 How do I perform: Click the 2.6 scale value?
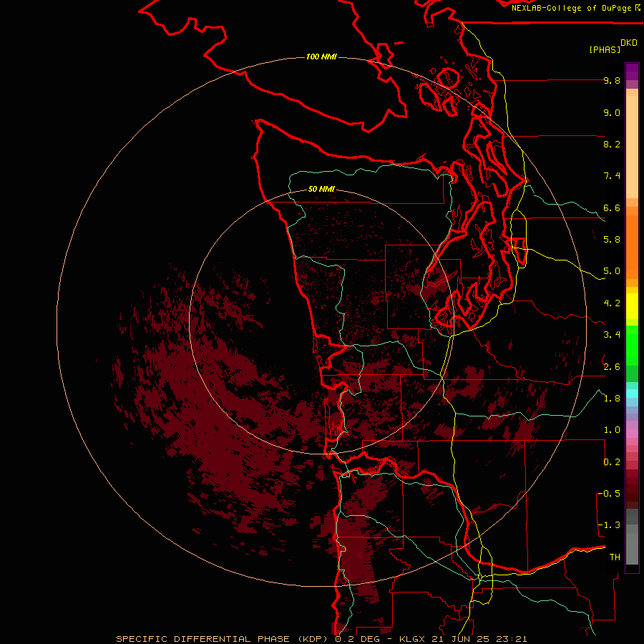tap(612, 367)
